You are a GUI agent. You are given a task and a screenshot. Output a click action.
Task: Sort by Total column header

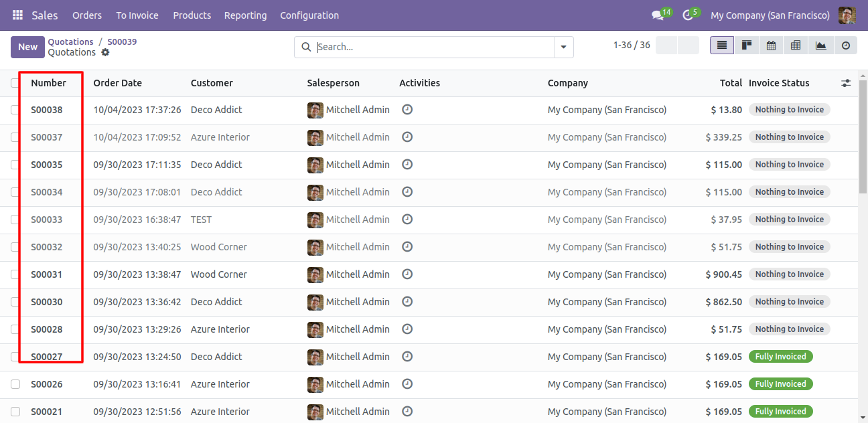(731, 83)
